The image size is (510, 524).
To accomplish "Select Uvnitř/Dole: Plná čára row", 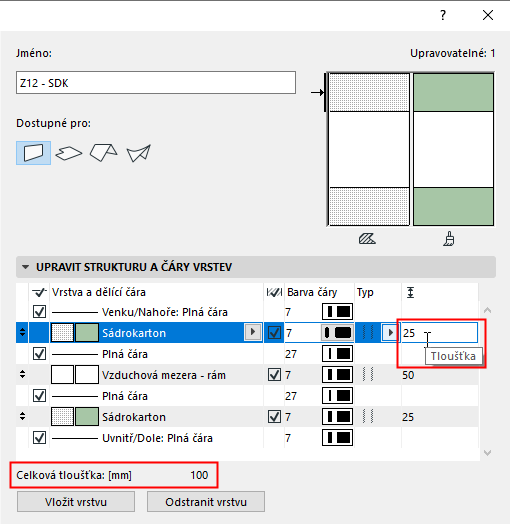I will (247, 438).
